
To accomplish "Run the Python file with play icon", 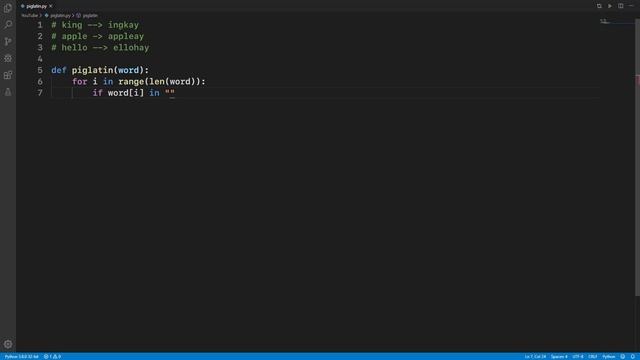I will tap(610, 6).
